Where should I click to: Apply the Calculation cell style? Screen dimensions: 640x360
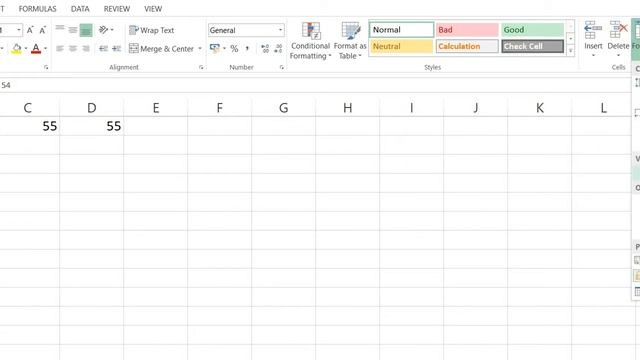pyautogui.click(x=467, y=46)
